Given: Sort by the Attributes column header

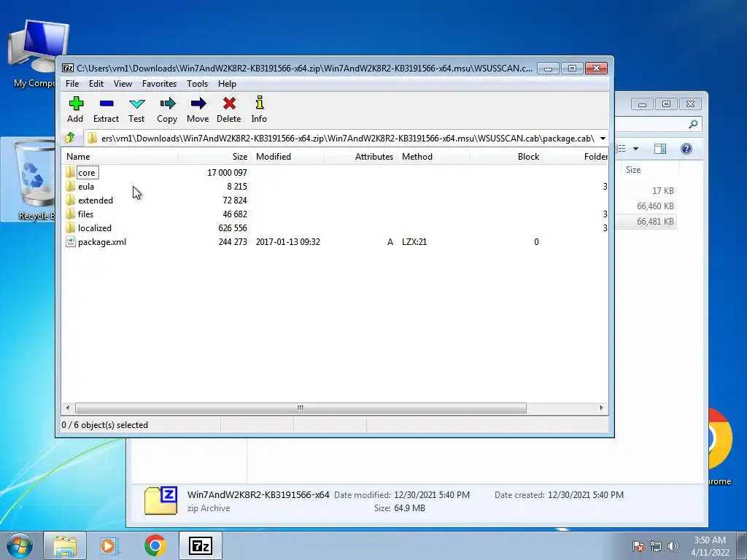Looking at the screenshot, I should (x=360, y=157).
